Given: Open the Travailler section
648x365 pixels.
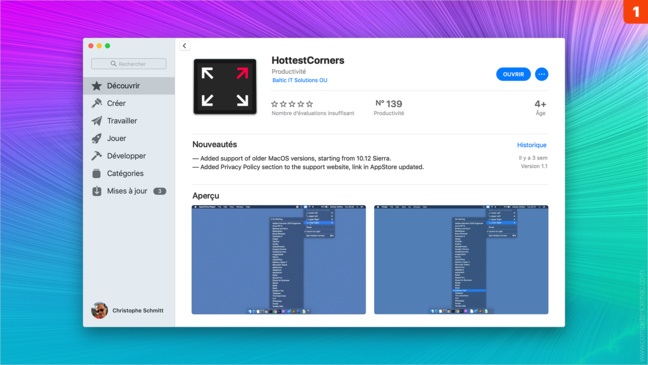Looking at the screenshot, I should pyautogui.click(x=129, y=121).
